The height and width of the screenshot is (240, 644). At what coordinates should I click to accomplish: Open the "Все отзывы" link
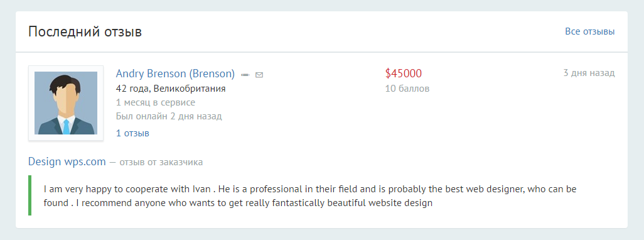pyautogui.click(x=590, y=31)
